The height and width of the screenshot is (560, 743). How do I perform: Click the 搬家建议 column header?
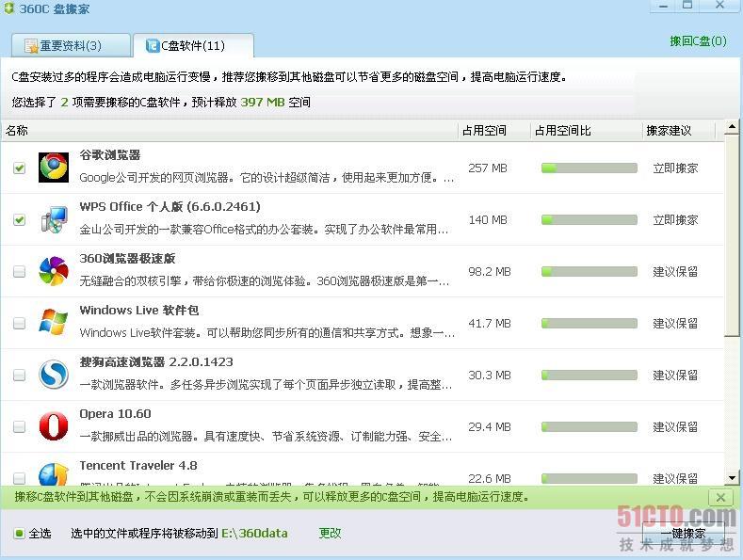pos(679,130)
